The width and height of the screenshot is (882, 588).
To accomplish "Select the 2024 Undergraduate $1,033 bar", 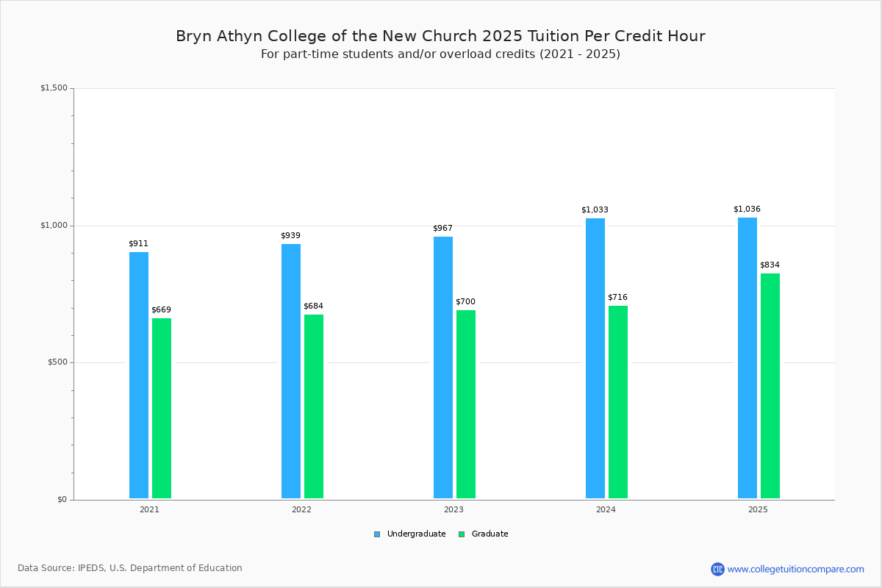I will click(x=595, y=359).
